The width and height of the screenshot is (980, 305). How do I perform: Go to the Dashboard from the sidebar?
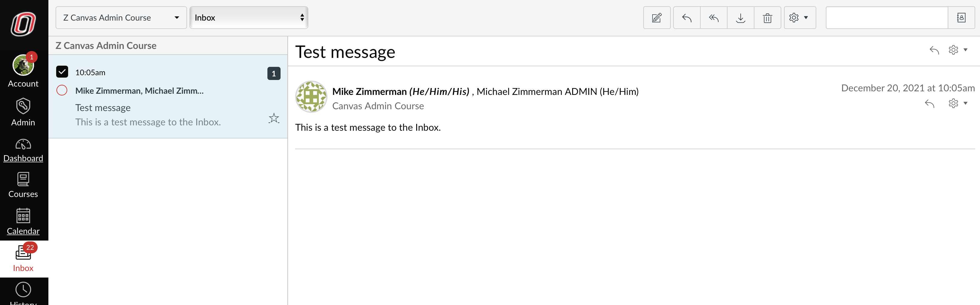click(x=23, y=150)
